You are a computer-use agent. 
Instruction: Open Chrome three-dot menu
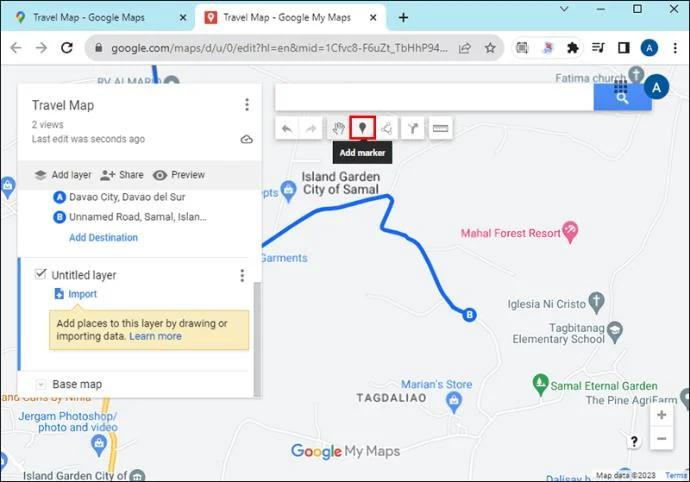coord(675,48)
